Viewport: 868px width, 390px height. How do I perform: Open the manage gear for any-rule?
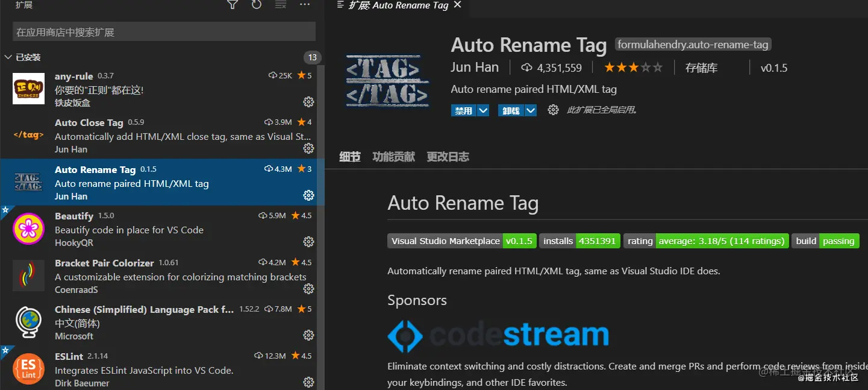tap(308, 101)
